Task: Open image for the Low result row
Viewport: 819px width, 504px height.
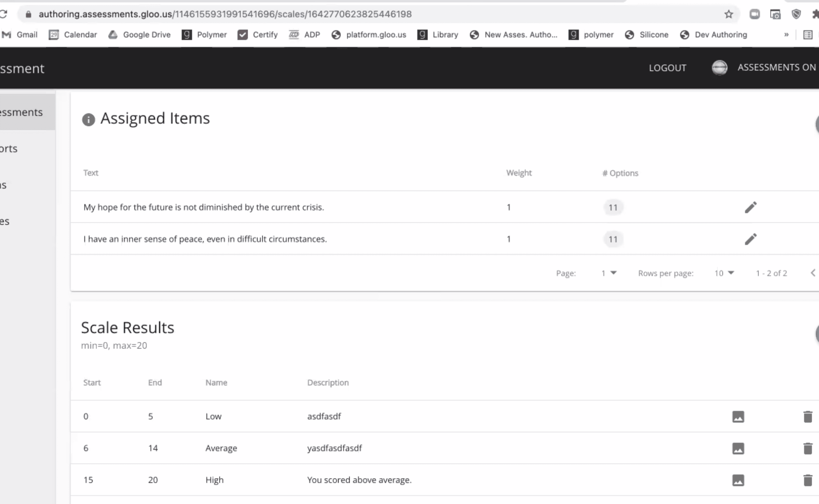Action: [x=738, y=417]
